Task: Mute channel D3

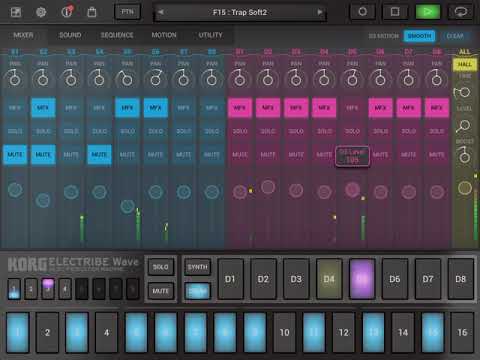Action: [296, 155]
